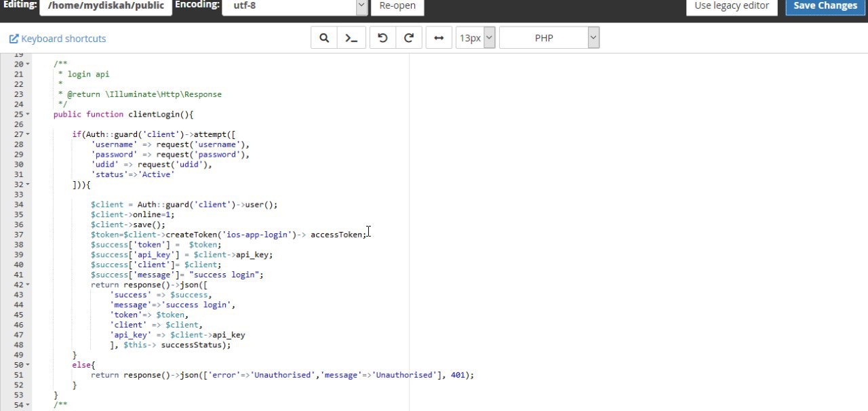Open the PHP language mode dropdown

pyautogui.click(x=549, y=38)
